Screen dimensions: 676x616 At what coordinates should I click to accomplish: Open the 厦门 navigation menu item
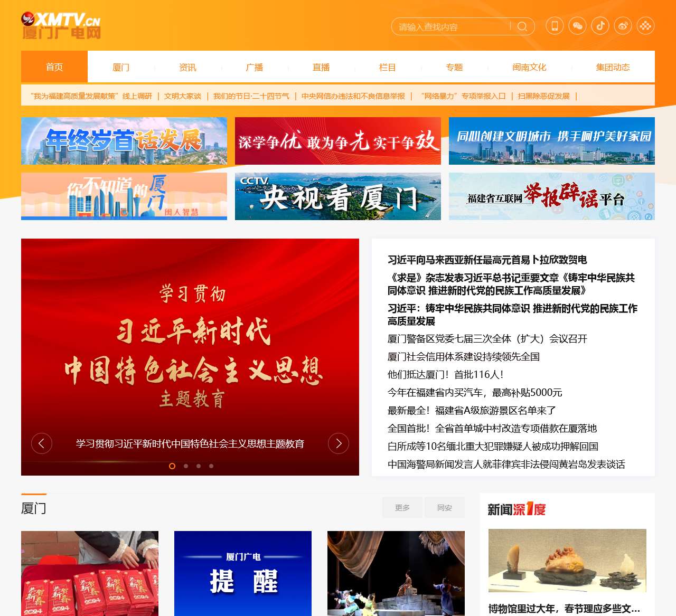point(121,67)
